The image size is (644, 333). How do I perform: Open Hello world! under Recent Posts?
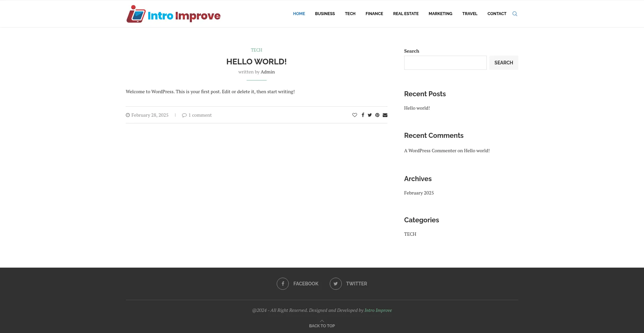tap(417, 108)
